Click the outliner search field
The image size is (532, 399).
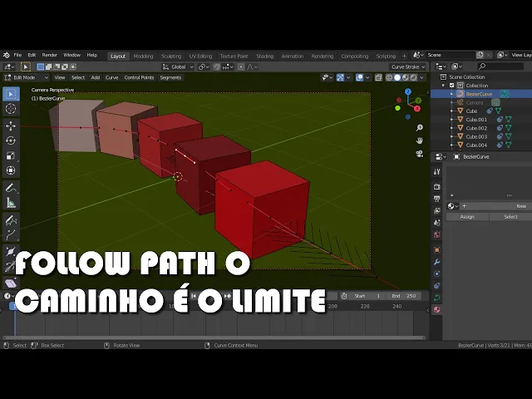click(500, 66)
